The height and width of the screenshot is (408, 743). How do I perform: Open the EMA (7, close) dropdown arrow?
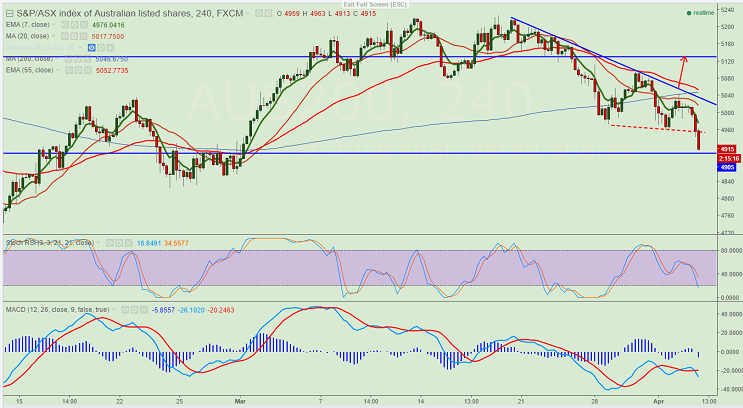[54, 25]
